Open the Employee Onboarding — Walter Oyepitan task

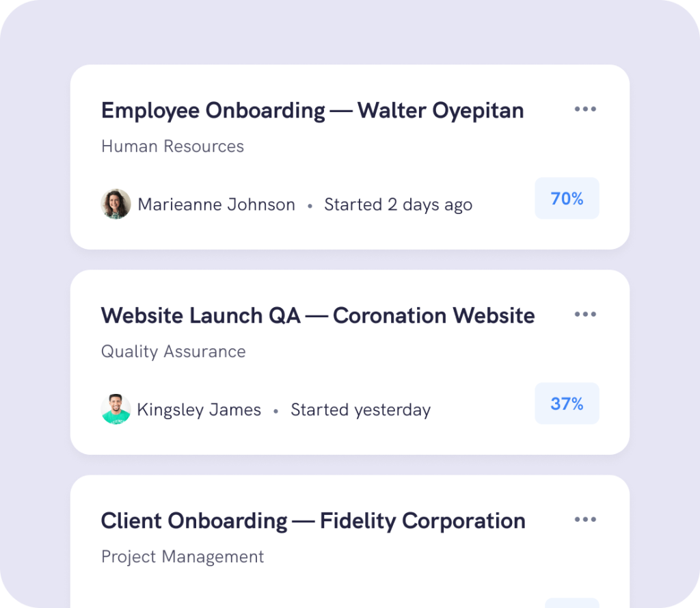[312, 110]
